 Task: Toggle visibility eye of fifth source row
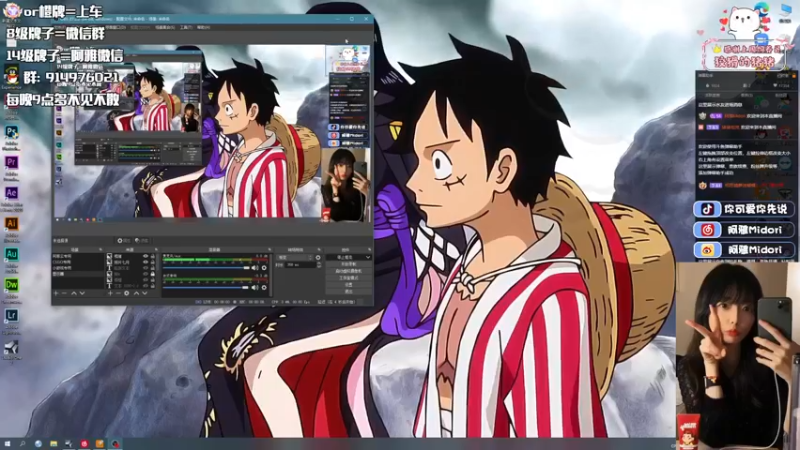(x=145, y=280)
